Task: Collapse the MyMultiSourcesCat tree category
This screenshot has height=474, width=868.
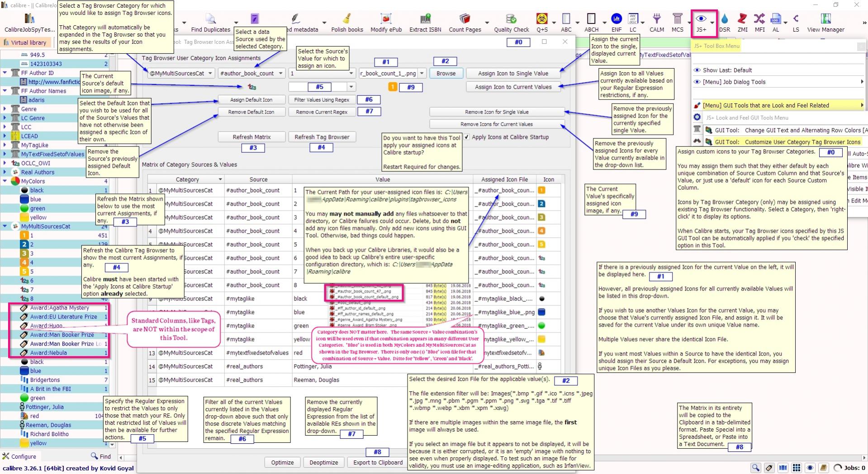Action: (x=5, y=226)
